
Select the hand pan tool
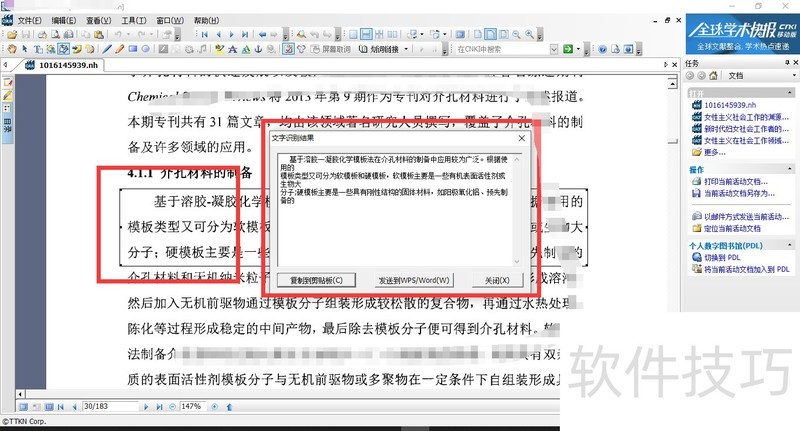coord(11,49)
